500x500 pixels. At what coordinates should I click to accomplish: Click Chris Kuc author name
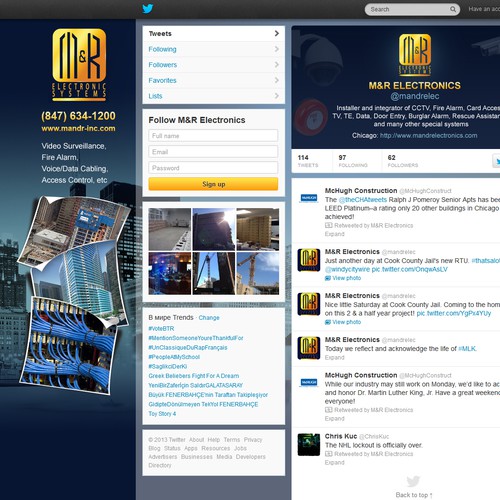(x=341, y=436)
